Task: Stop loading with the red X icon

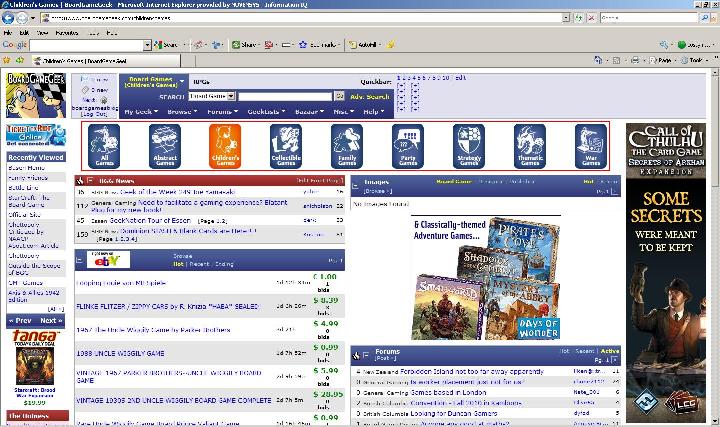Action: click(x=592, y=18)
